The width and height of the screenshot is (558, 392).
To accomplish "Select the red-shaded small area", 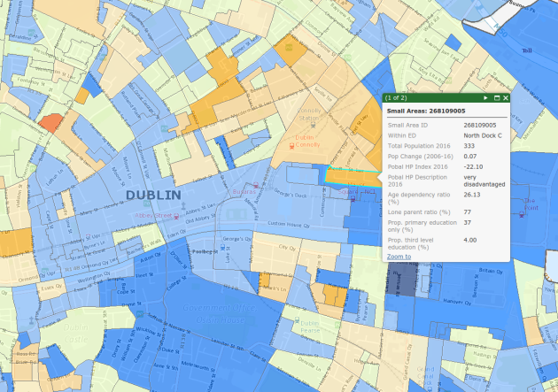I will pyautogui.click(x=51, y=122).
